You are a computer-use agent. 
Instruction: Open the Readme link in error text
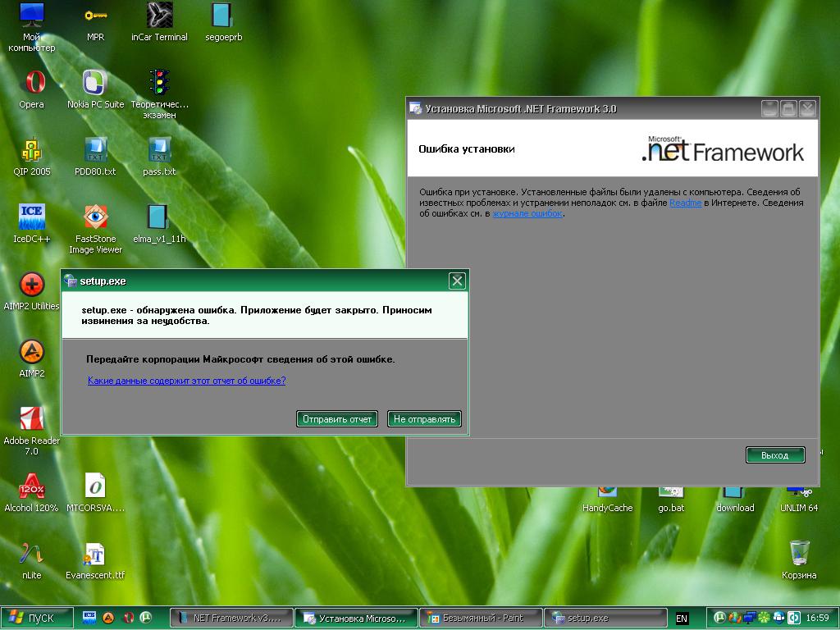685,203
